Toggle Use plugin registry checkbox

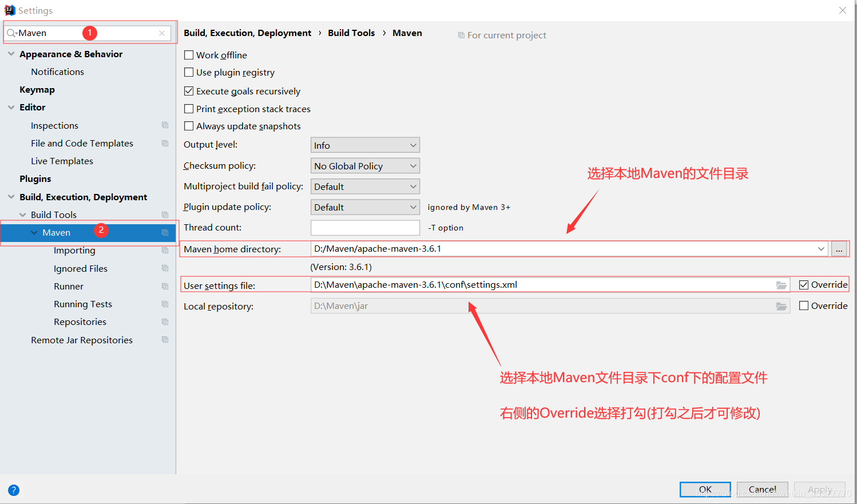click(x=189, y=72)
